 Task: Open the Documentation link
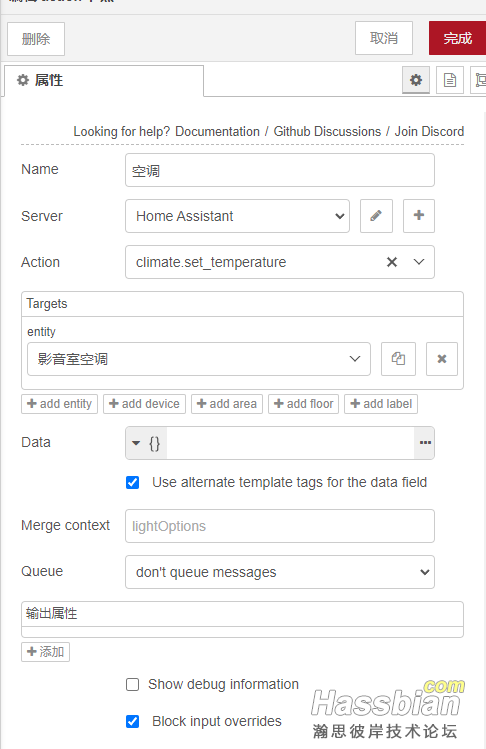point(217,131)
